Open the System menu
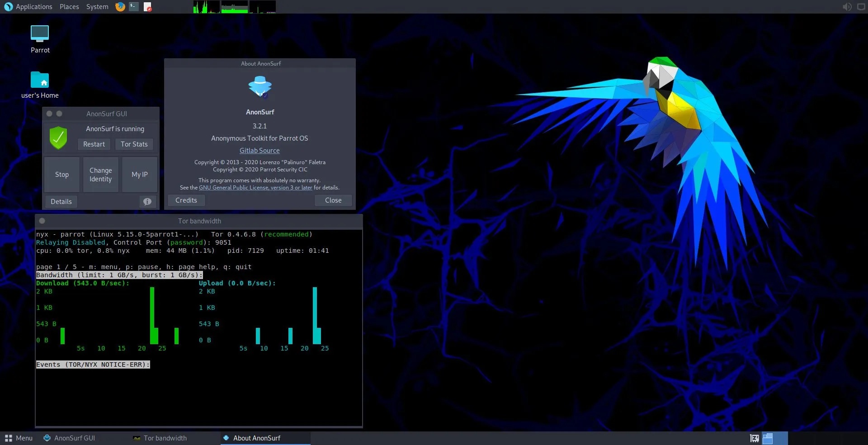 pyautogui.click(x=97, y=6)
